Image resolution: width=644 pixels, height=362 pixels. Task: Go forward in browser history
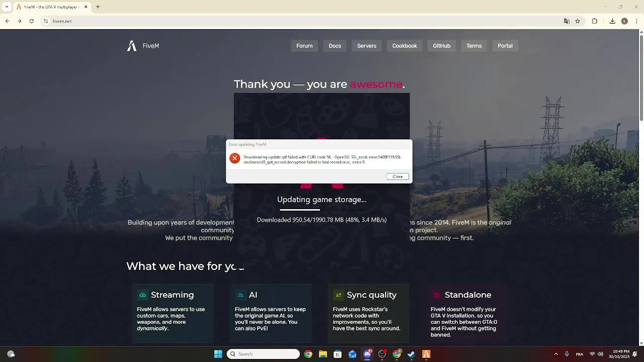coord(19,21)
